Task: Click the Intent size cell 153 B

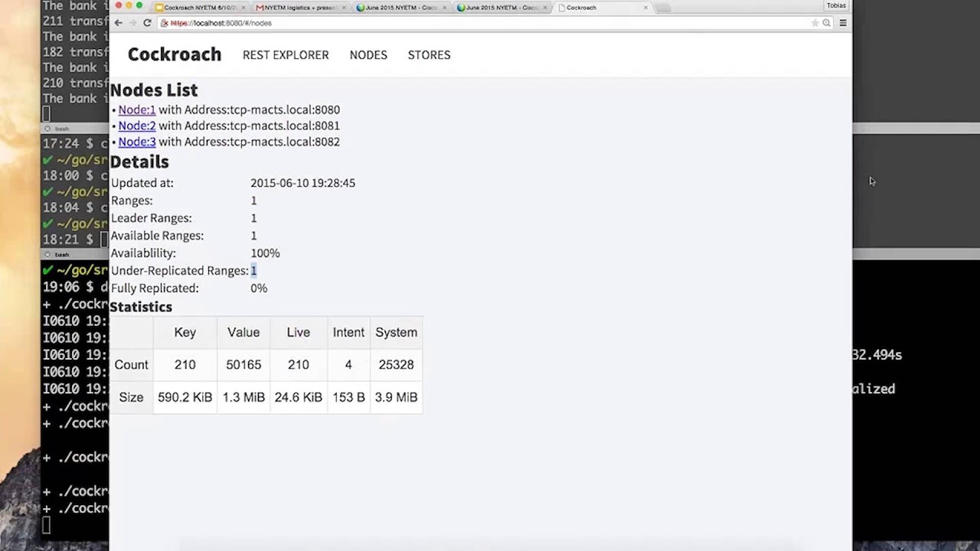Action: pos(348,397)
